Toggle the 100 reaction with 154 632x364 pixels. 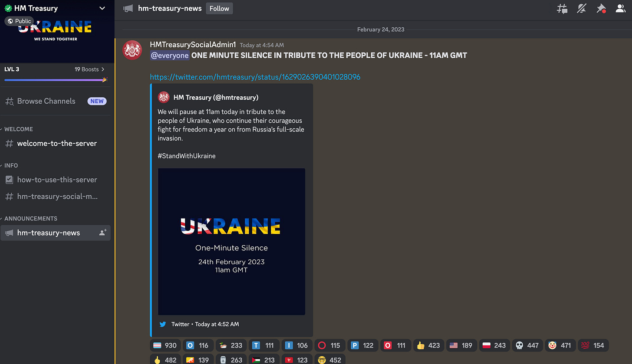point(593,345)
